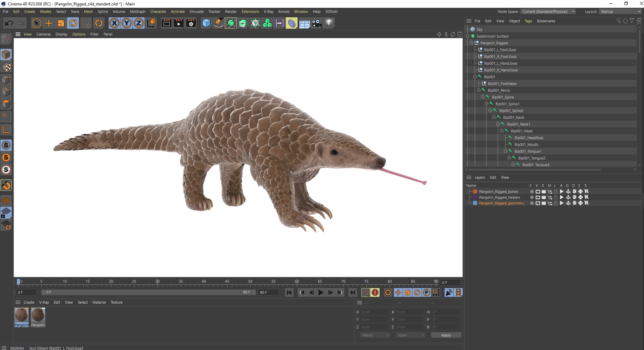
Task: Switch to Polygons mode
Action: click(x=6, y=104)
